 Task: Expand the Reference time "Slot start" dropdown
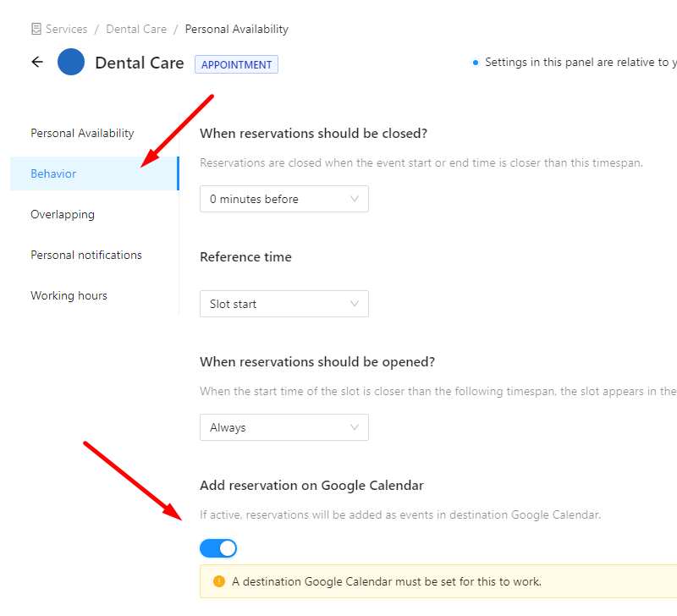pos(283,304)
